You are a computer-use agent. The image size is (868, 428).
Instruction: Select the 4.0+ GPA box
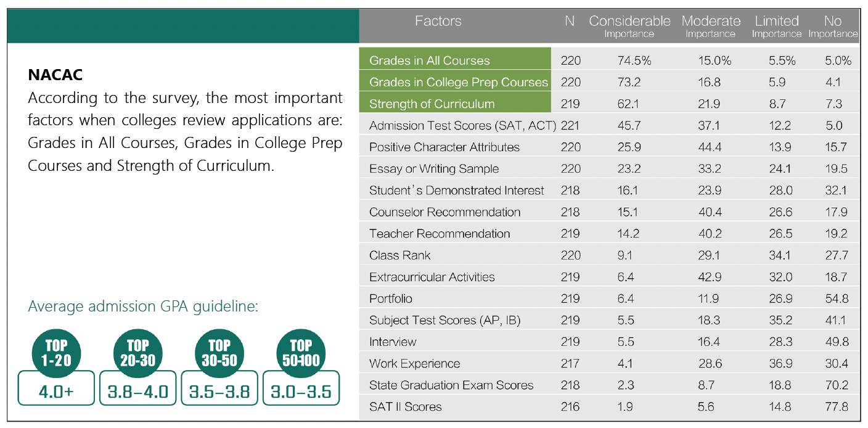pos(56,392)
